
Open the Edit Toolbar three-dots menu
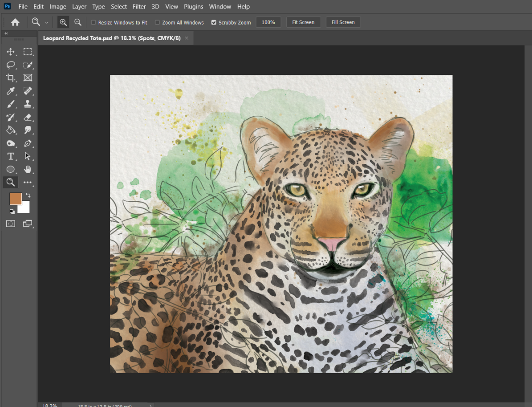tap(28, 182)
